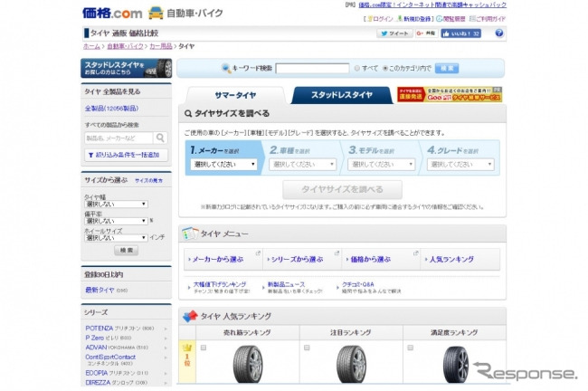The image size is (588, 391).
Task: Click the browsing history clock icon
Action: [x=437, y=18]
